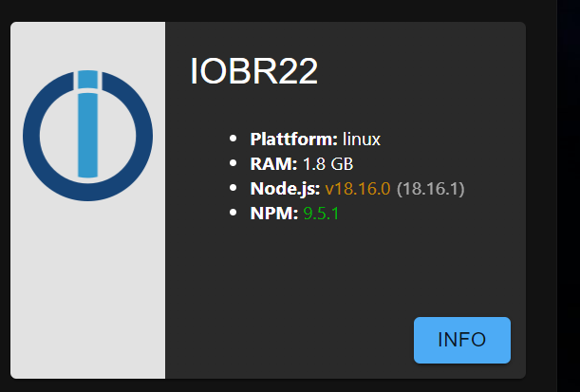
Task: Click the ioBroker logo image
Action: click(87, 136)
